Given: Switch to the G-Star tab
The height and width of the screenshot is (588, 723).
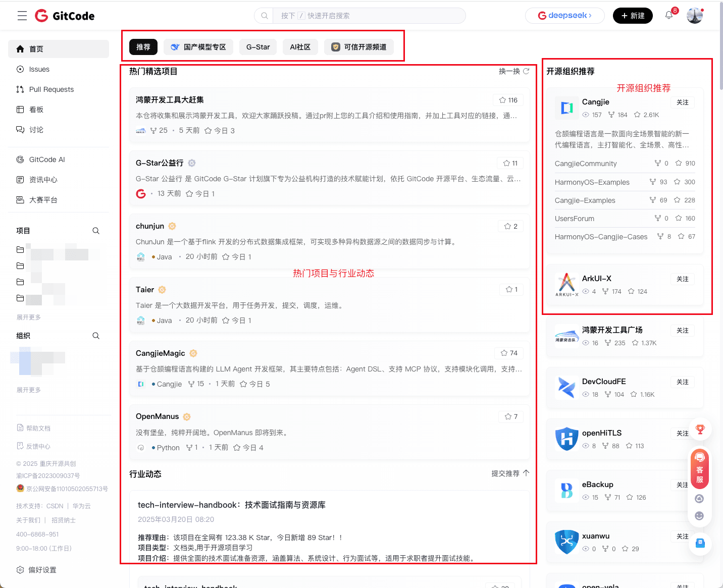Looking at the screenshot, I should coord(258,47).
